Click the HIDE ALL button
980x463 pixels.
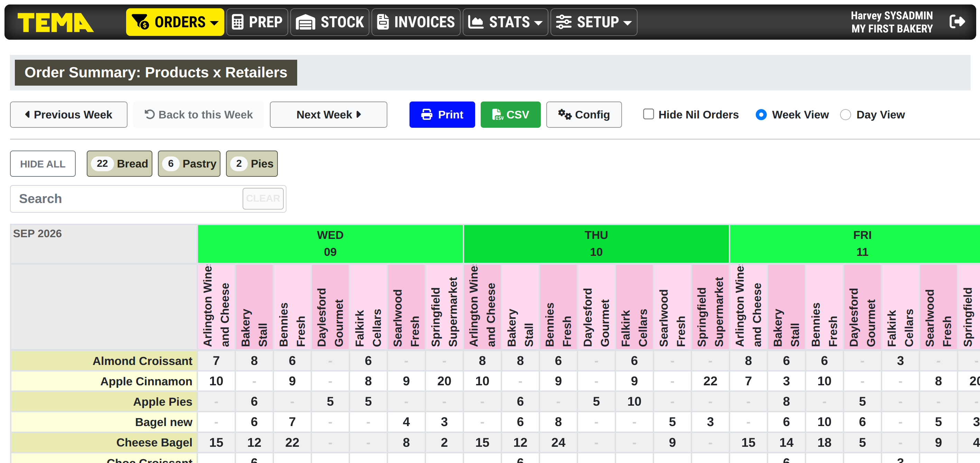[43, 163]
